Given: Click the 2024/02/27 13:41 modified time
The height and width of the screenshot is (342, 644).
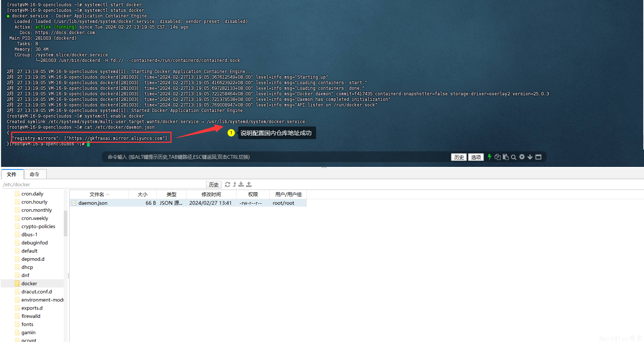Looking at the screenshot, I should [x=210, y=203].
